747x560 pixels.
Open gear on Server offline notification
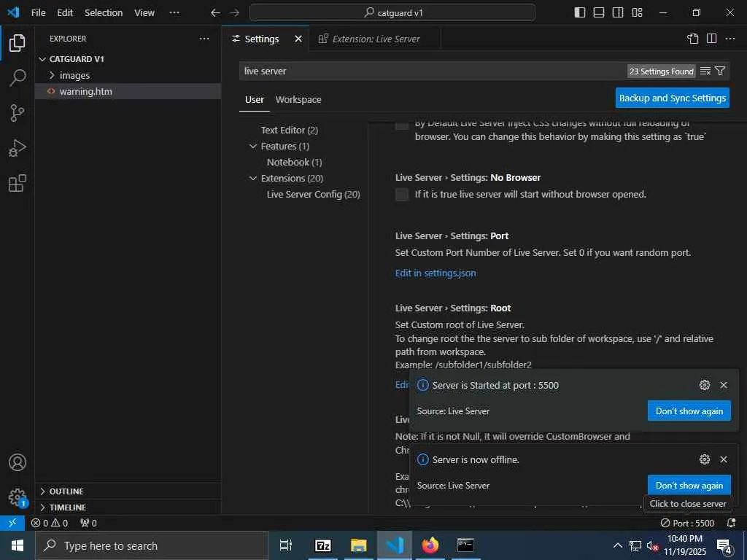pos(705,459)
